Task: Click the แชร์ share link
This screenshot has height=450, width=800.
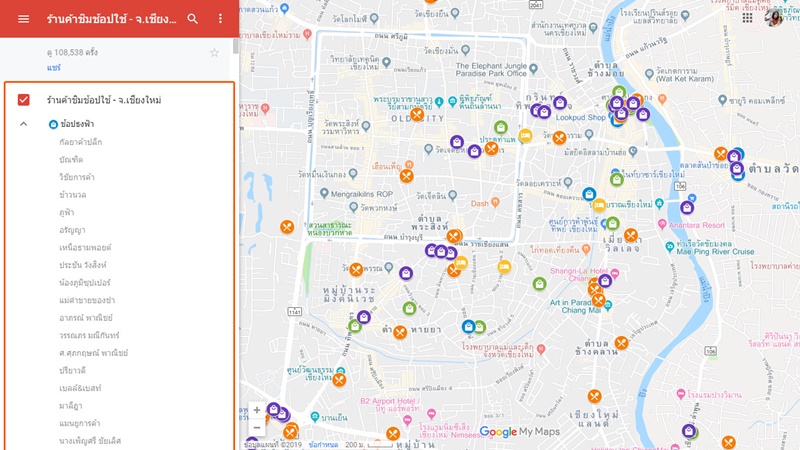Action: pos(54,67)
